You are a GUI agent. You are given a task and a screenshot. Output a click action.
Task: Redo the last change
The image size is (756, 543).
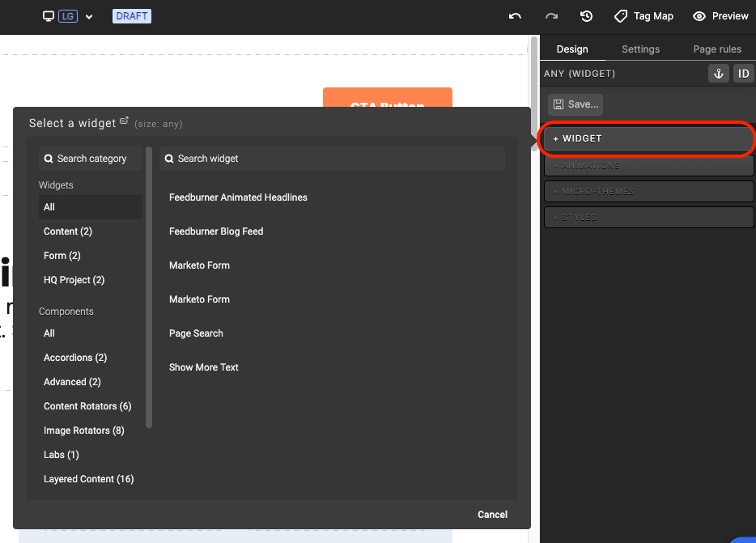pyautogui.click(x=551, y=16)
